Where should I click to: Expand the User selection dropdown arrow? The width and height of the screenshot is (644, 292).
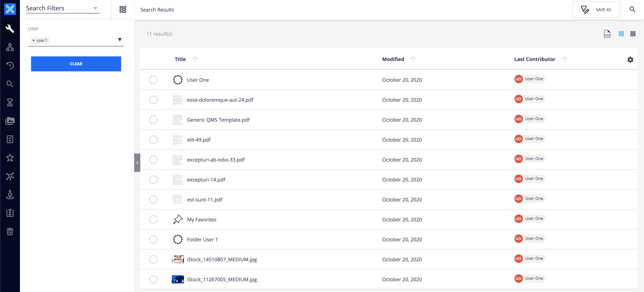[x=120, y=40]
